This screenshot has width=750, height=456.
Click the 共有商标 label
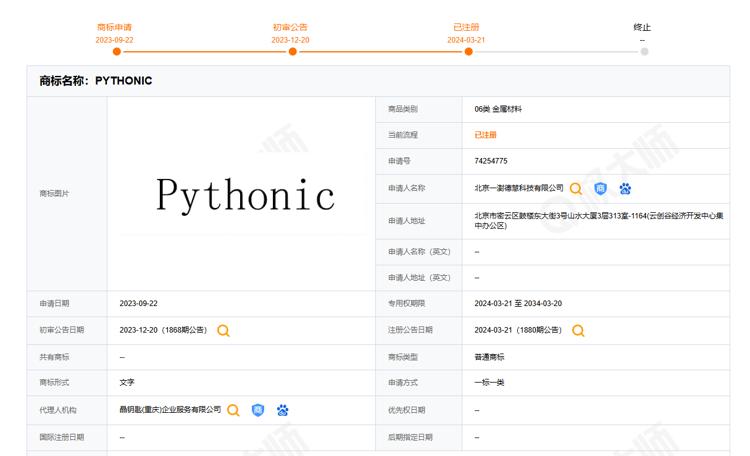[54, 357]
